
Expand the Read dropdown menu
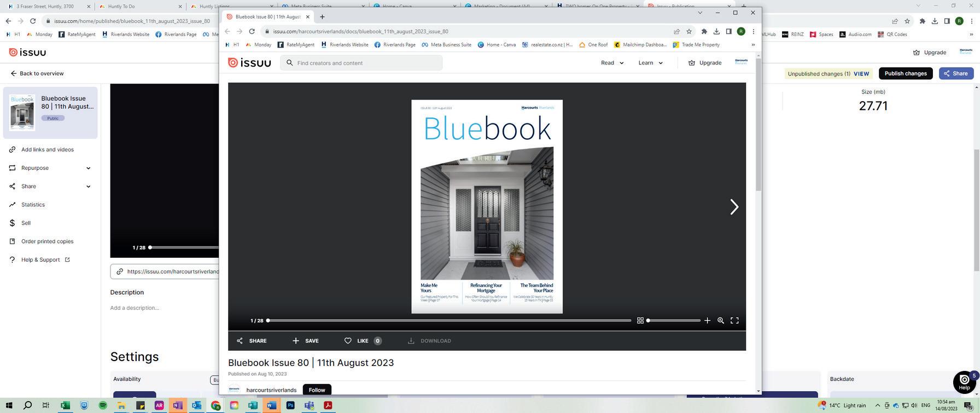(612, 63)
